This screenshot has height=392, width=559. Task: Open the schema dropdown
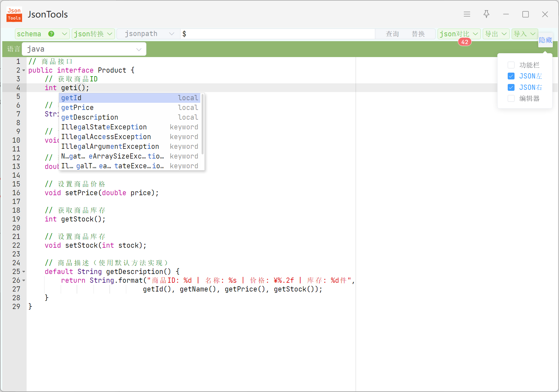pyautogui.click(x=42, y=34)
